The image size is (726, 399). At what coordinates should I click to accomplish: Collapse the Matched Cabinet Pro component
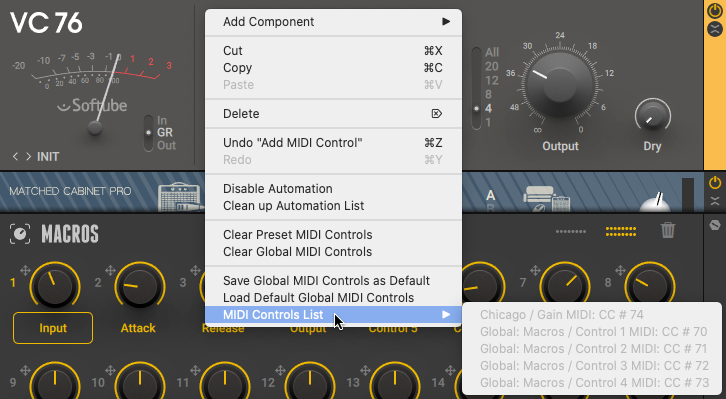click(715, 201)
